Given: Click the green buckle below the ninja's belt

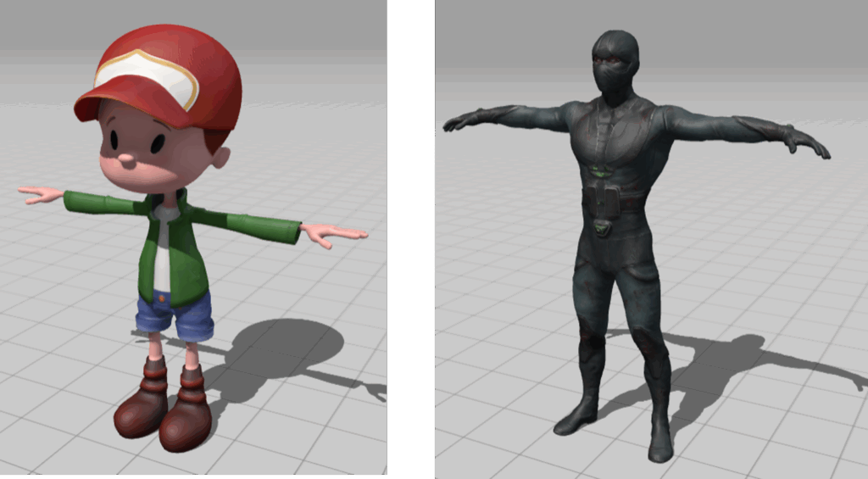Looking at the screenshot, I should coord(602,226).
